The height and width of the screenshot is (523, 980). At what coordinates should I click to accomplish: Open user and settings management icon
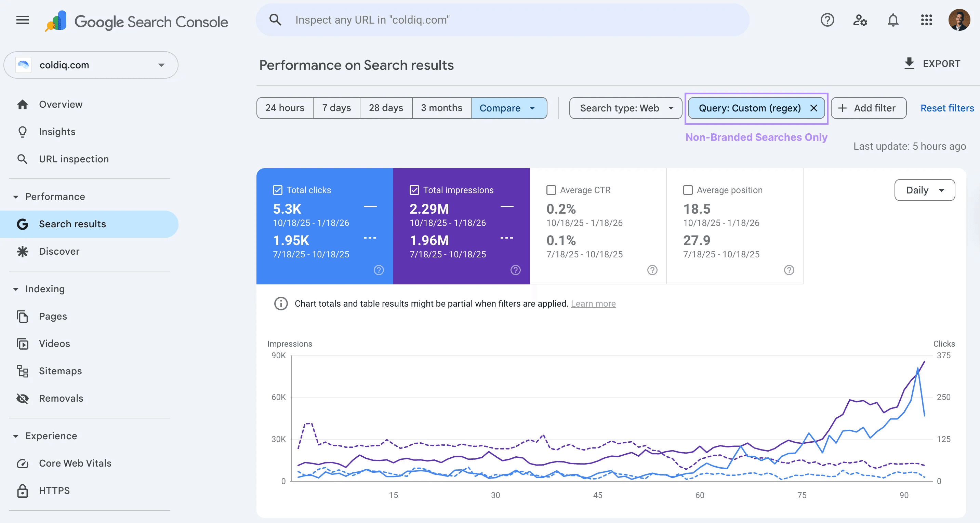(x=860, y=20)
